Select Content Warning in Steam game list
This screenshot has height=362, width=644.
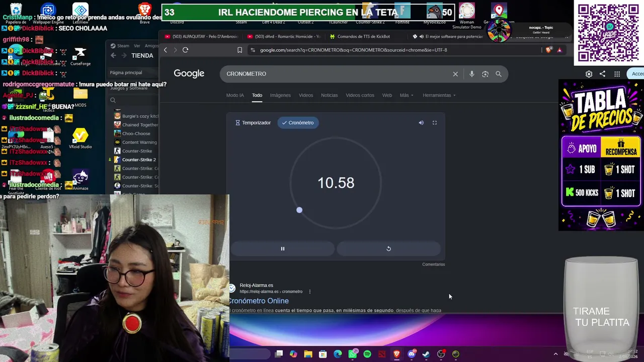coord(139,142)
